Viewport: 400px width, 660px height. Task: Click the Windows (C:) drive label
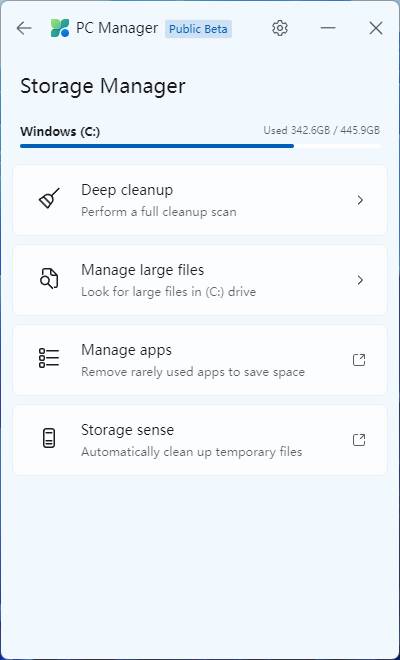pos(60,132)
